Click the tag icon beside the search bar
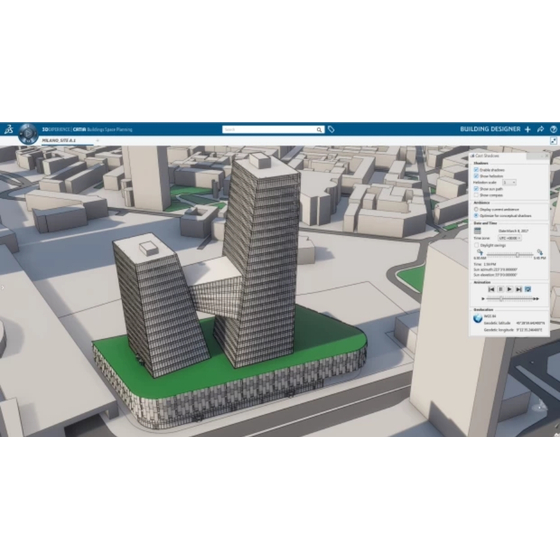The height and width of the screenshot is (560, 560). click(331, 129)
